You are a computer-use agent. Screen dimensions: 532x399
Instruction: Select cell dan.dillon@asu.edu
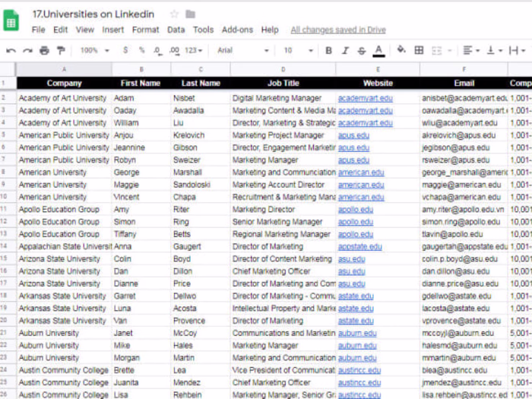click(x=464, y=271)
